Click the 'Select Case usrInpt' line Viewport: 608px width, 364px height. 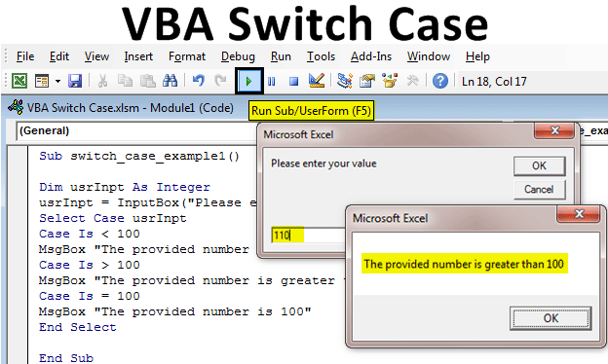[x=113, y=218]
